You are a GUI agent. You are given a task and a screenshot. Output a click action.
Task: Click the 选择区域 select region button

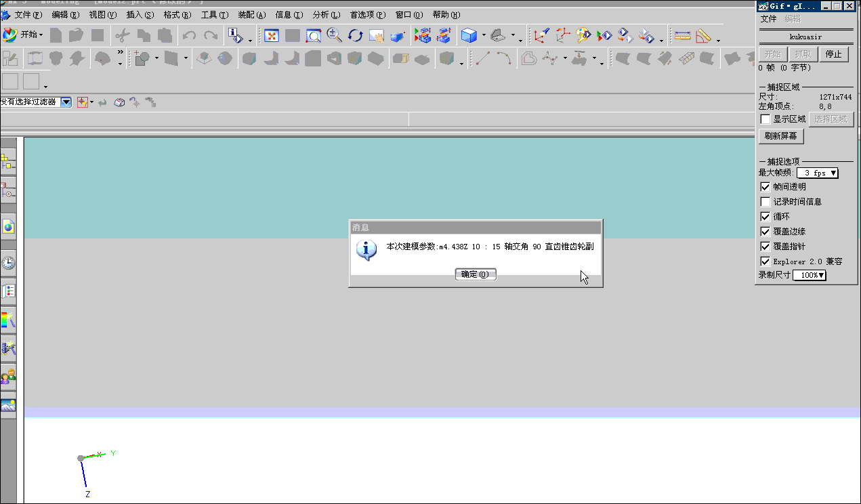(831, 119)
